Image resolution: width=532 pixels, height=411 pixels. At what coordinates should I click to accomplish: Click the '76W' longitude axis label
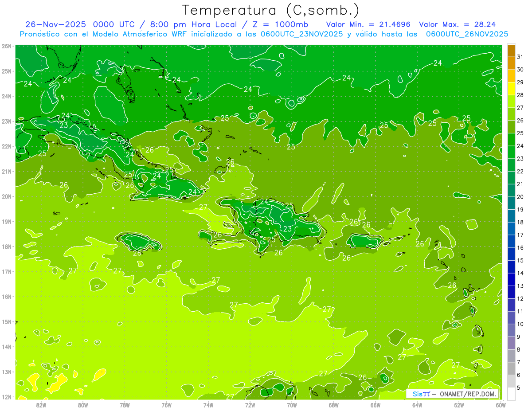pos(167,405)
